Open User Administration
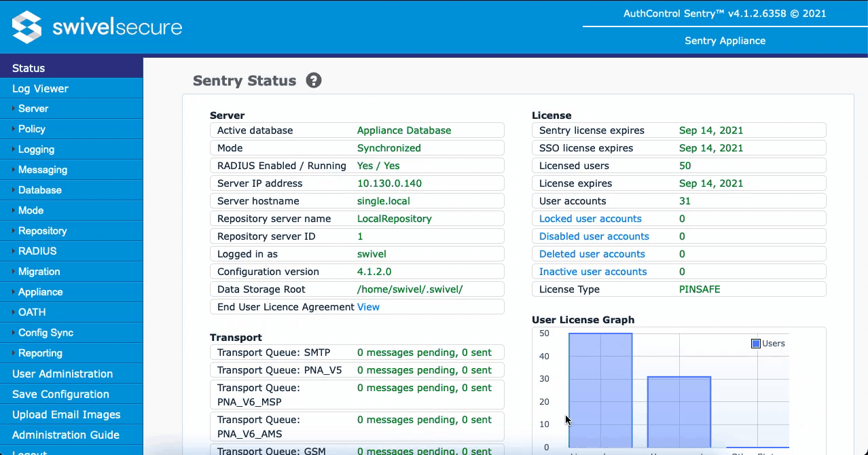The width and height of the screenshot is (868, 455). pyautogui.click(x=62, y=374)
